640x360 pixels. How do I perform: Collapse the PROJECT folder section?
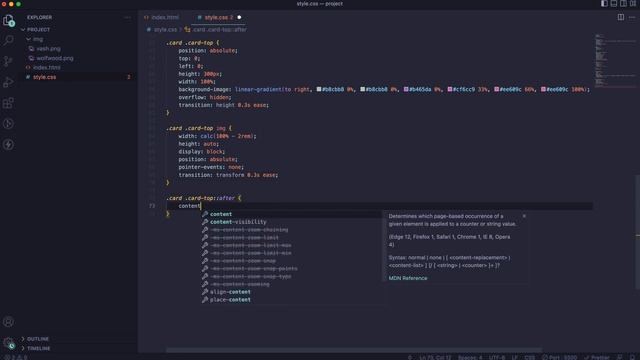[38, 29]
